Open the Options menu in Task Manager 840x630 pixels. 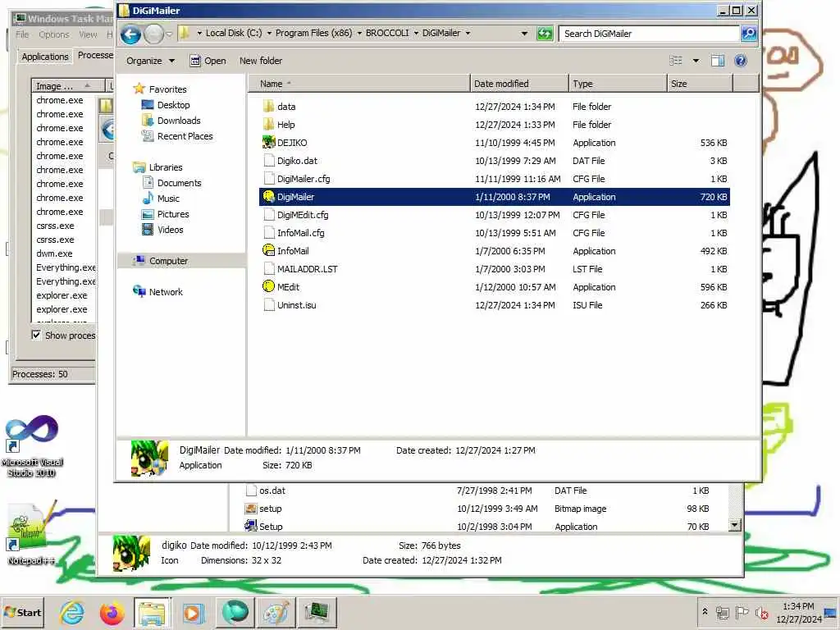pyautogui.click(x=53, y=34)
